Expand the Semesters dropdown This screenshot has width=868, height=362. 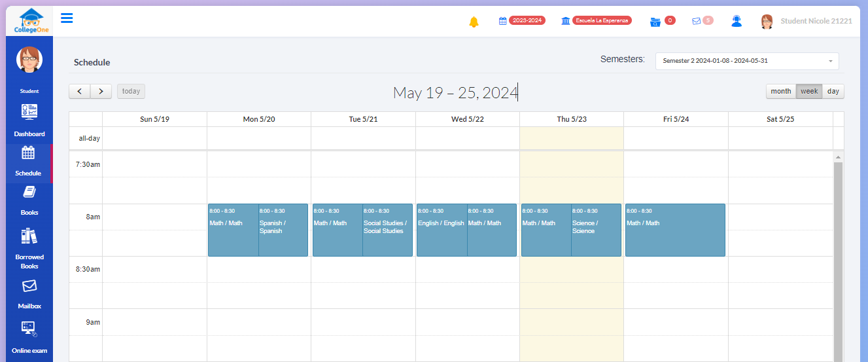point(747,61)
